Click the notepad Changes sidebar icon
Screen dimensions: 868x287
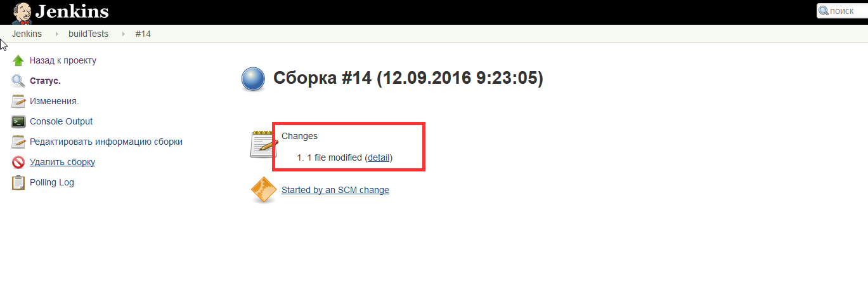coord(18,102)
